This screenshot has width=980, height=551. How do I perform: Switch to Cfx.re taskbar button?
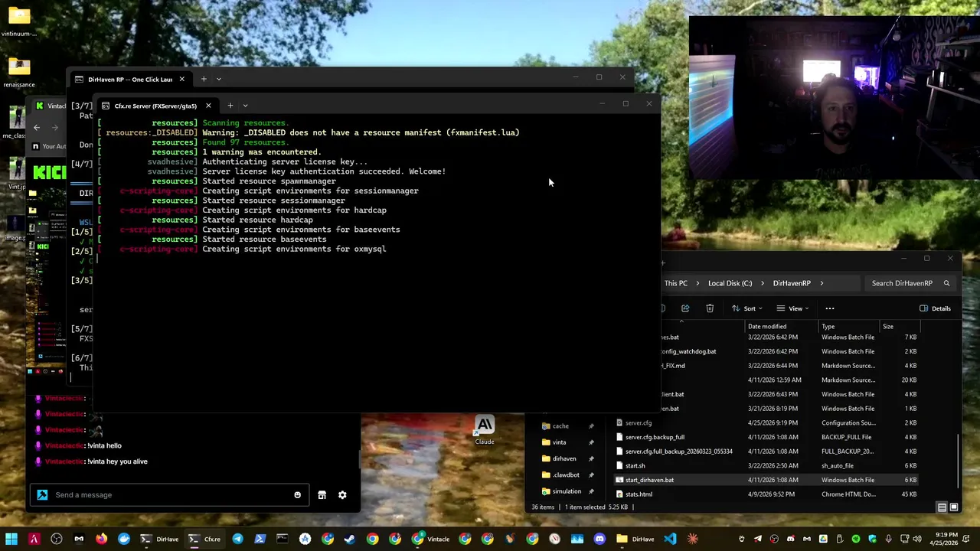tap(205, 540)
